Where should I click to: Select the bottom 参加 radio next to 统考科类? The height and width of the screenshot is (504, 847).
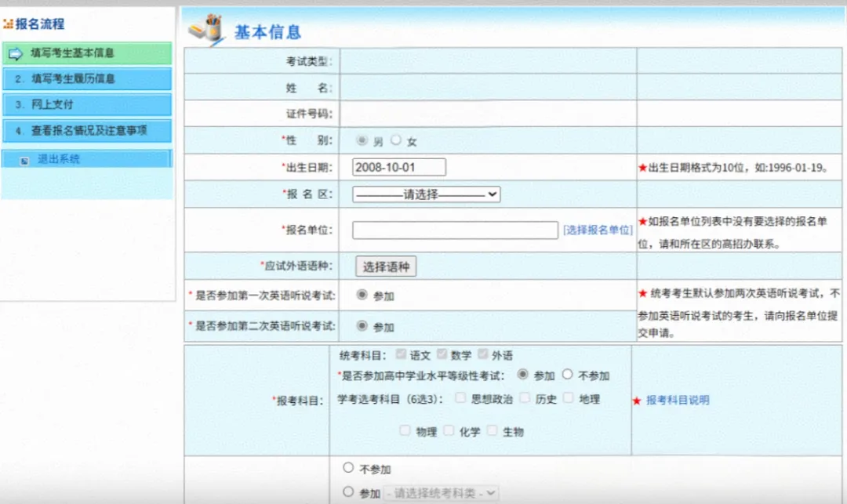tap(348, 491)
